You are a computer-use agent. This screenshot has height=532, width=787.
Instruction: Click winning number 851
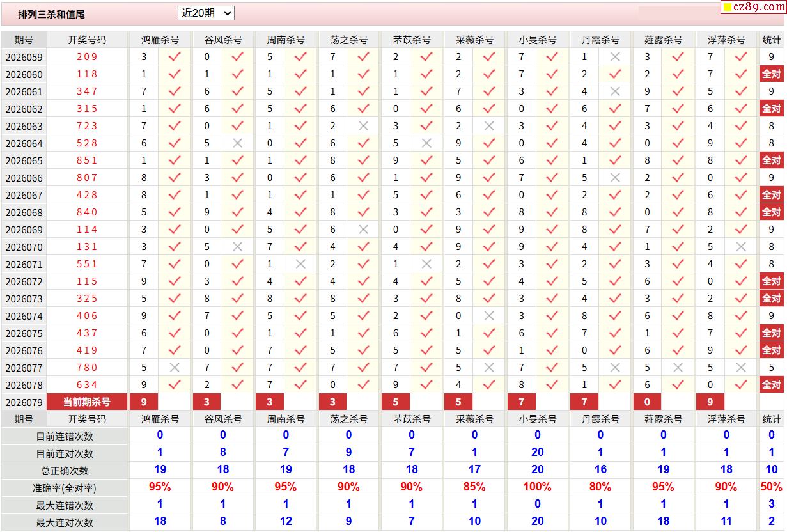pos(87,160)
